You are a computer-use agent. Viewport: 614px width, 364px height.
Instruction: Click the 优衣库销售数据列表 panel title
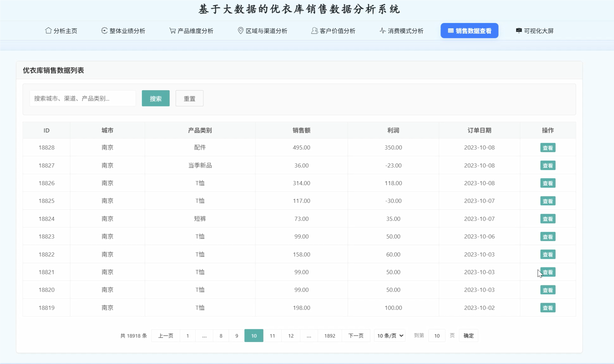[53, 70]
